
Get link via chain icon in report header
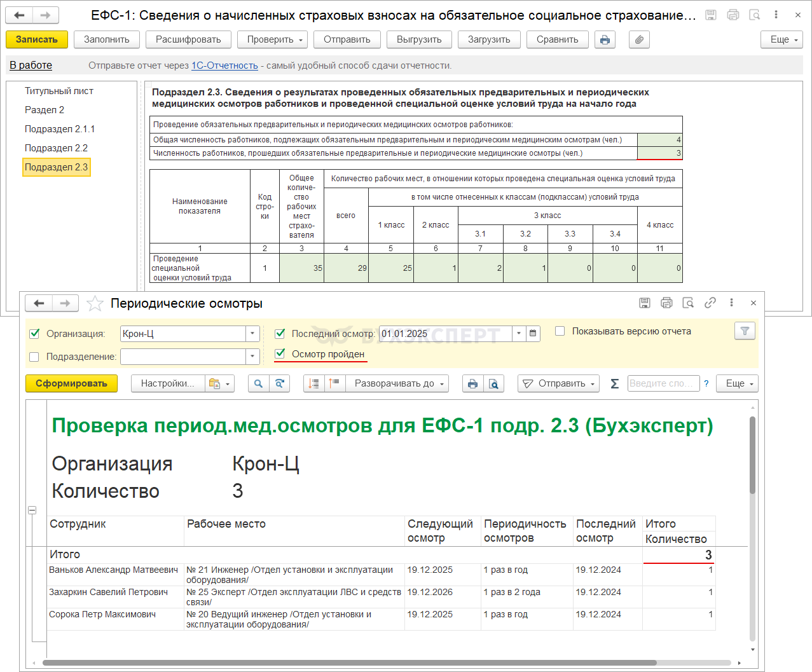[710, 303]
